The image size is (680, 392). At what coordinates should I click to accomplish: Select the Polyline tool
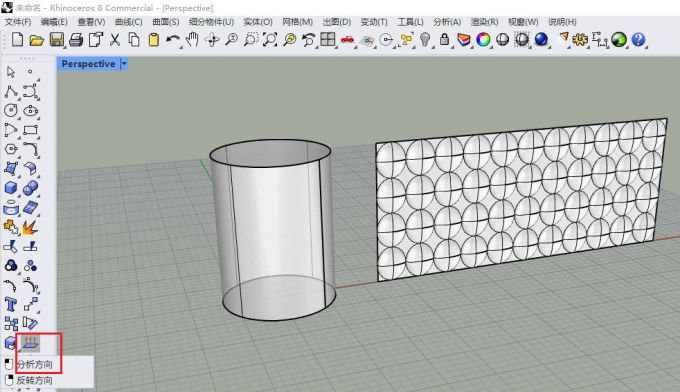11,91
